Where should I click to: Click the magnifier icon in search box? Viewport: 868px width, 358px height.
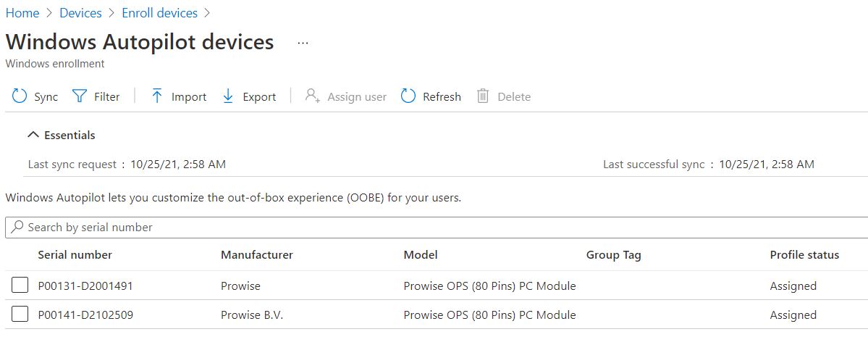(17, 227)
